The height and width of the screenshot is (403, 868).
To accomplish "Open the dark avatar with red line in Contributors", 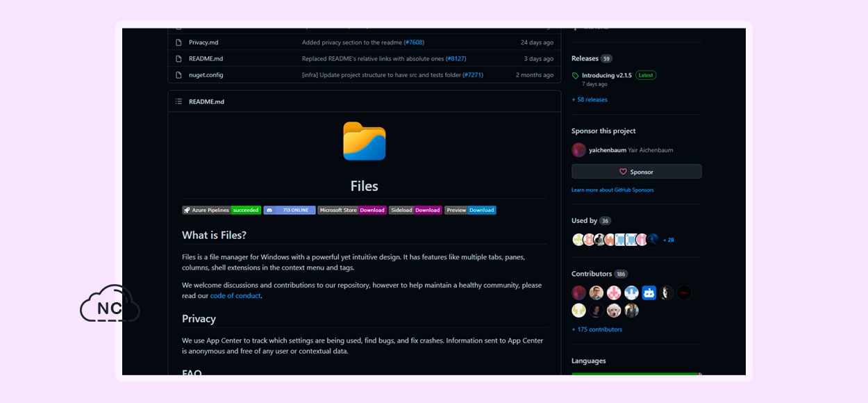I will pos(684,293).
